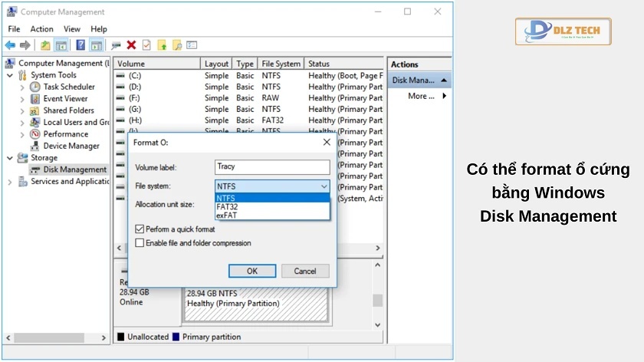Image resolution: width=644 pixels, height=362 pixels.
Task: Collapse the System Tools tree node
Action: coord(10,75)
